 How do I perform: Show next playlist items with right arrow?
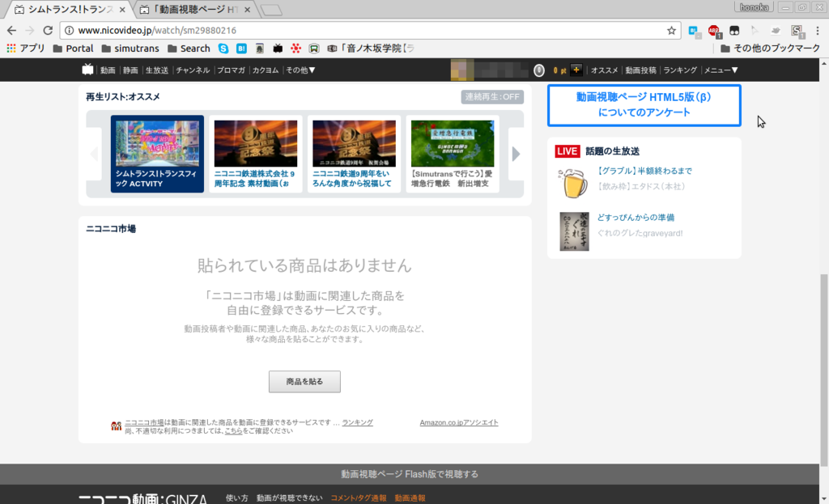pyautogui.click(x=516, y=154)
